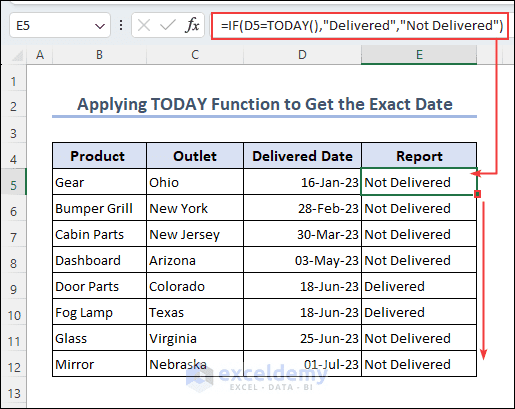Click the 'Texas' cell
Screen dimensions: 515x409
pyautogui.click(x=195, y=312)
